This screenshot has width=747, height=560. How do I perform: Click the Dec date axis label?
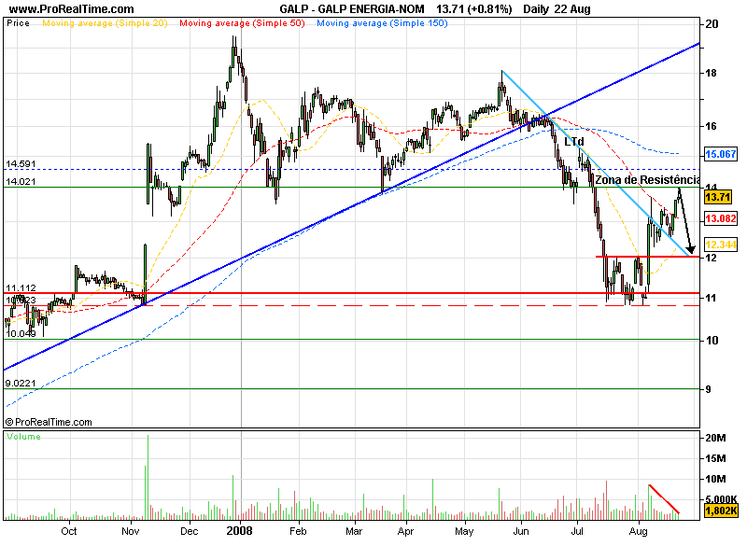pos(190,531)
